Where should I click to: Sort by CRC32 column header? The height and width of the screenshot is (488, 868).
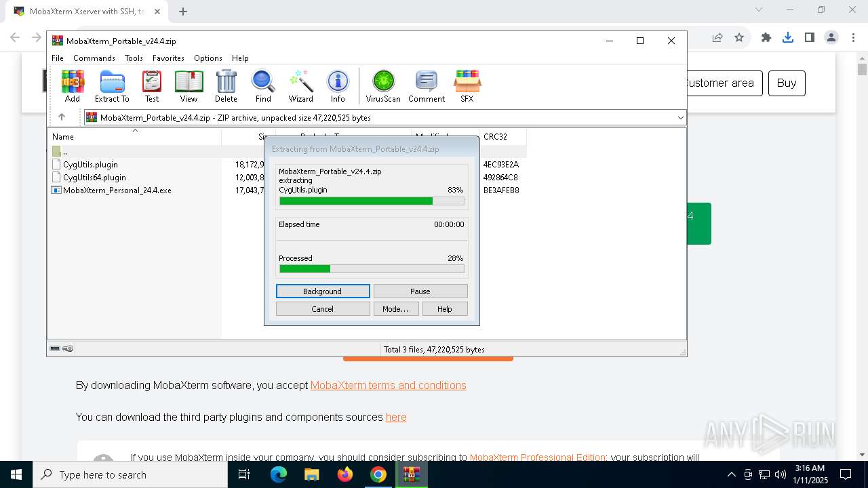502,136
